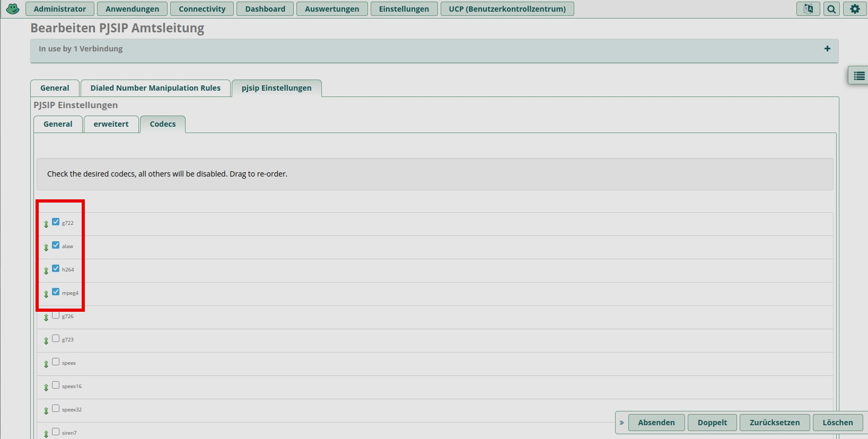Click the reorder arrow icon beside speex
The height and width of the screenshot is (439, 868).
(x=46, y=364)
